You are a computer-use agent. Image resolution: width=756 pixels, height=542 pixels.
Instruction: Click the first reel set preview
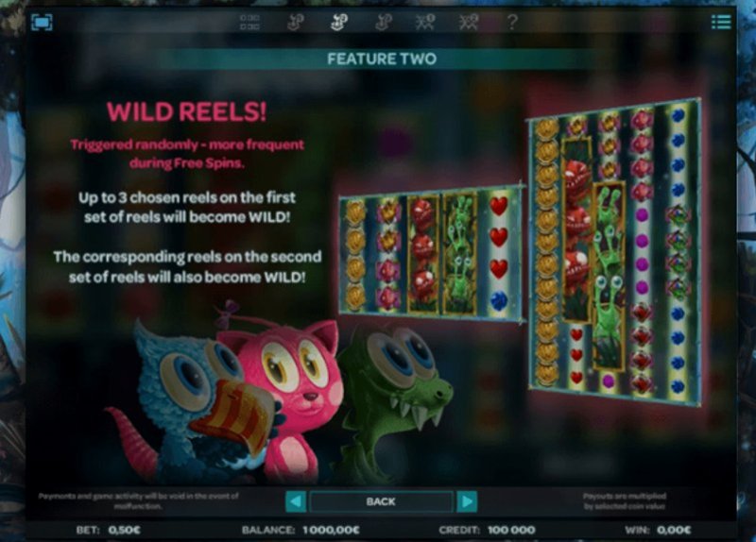pyautogui.click(x=431, y=254)
